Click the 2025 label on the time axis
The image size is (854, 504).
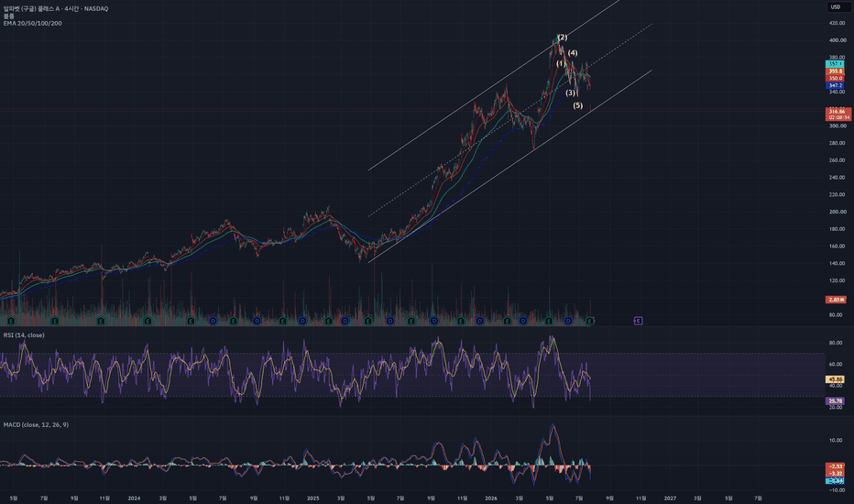313,498
